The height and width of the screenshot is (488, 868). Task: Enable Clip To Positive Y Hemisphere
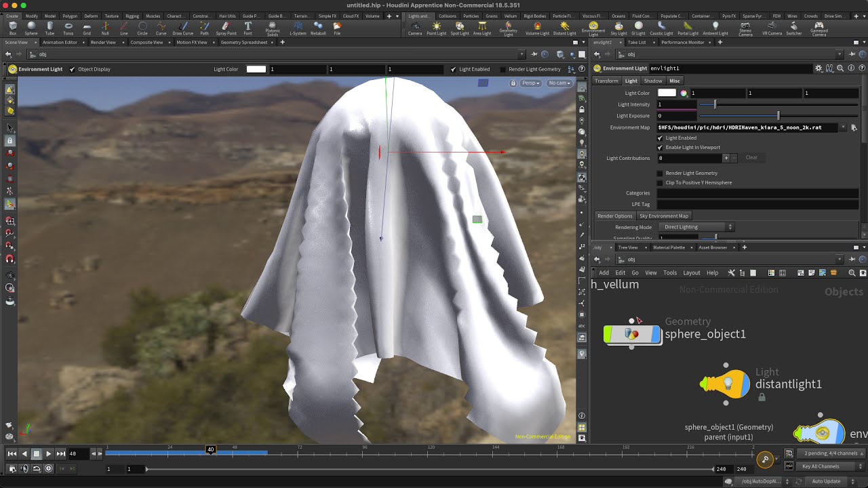tap(660, 182)
